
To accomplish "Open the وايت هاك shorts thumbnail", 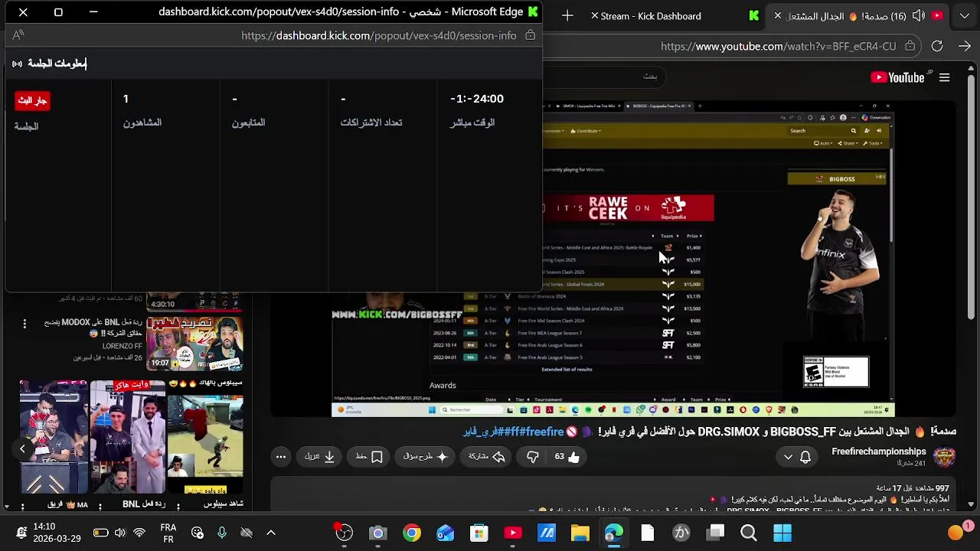I will (128, 437).
